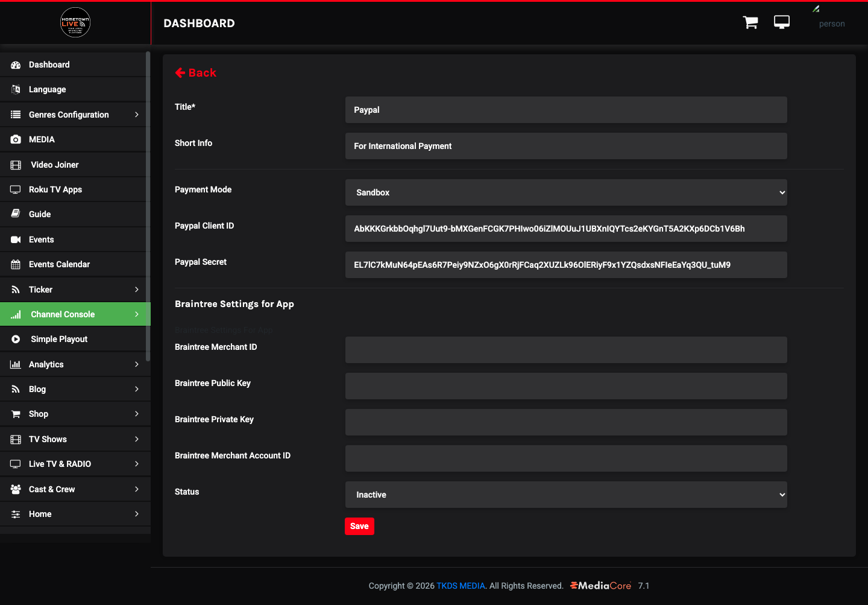This screenshot has width=868, height=605.
Task: Click the Cast & Crew people icon
Action: point(16,489)
